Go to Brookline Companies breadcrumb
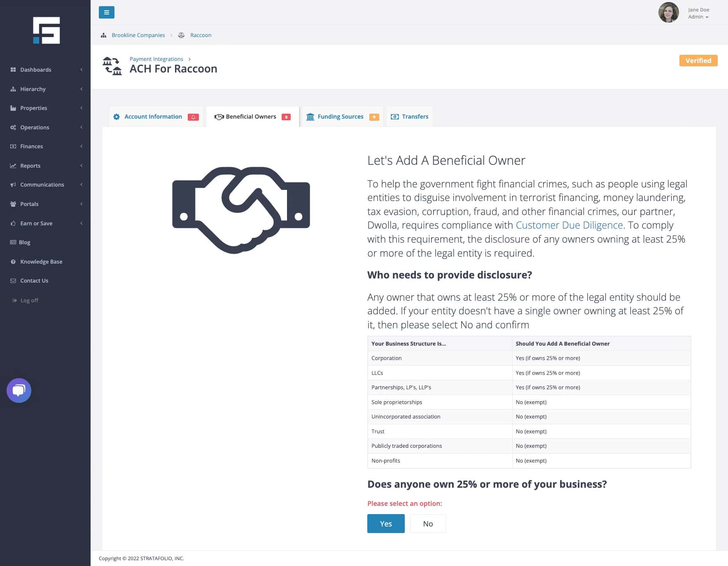728x566 pixels. click(138, 35)
